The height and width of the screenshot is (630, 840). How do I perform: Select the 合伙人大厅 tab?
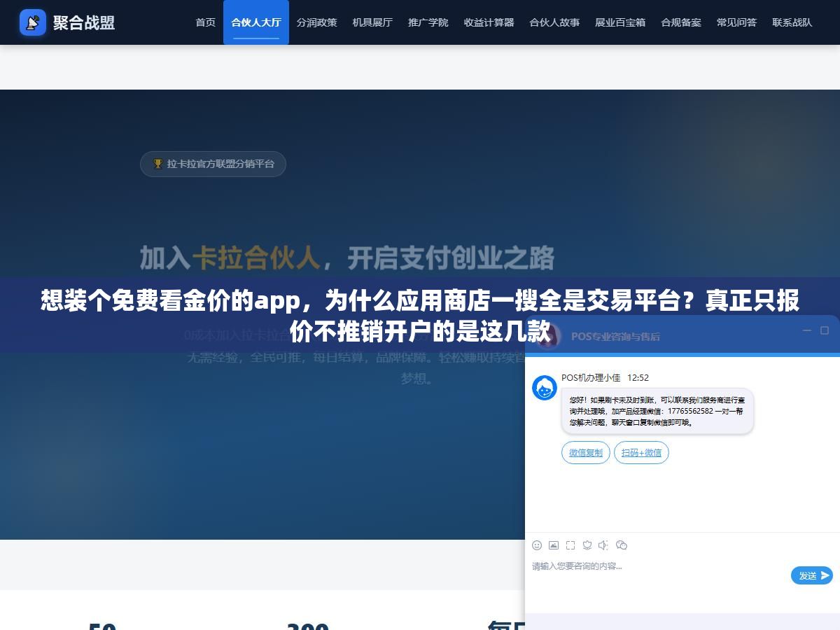pyautogui.click(x=256, y=22)
